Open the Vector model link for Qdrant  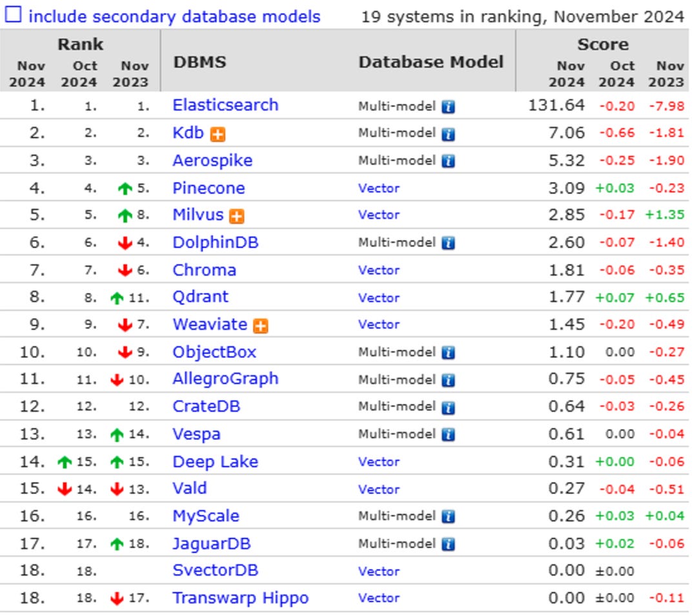(x=379, y=298)
